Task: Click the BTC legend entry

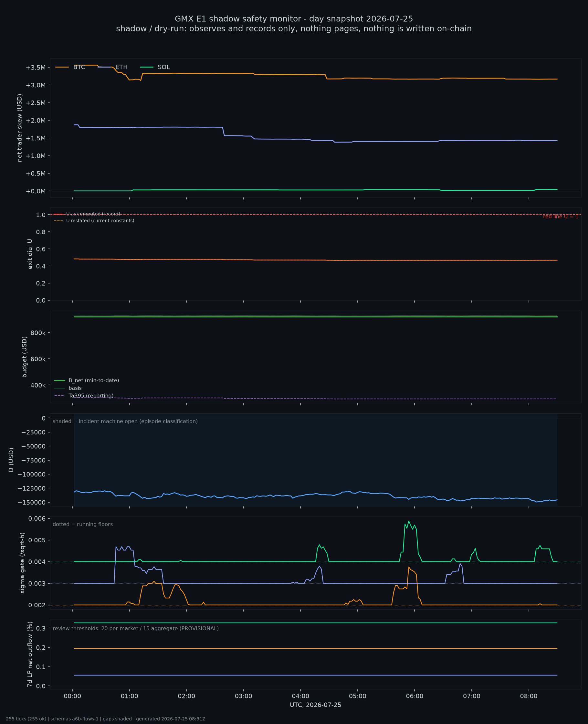Action: pyautogui.click(x=70, y=67)
